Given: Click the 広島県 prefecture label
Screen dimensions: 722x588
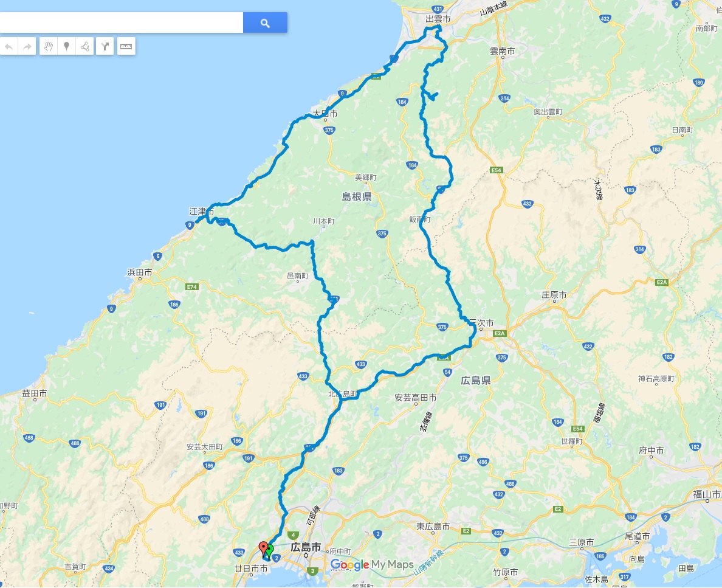Looking at the screenshot, I should coord(476,380).
